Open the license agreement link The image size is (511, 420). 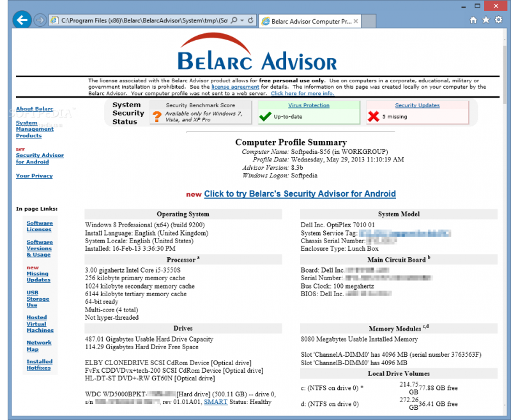tap(235, 87)
